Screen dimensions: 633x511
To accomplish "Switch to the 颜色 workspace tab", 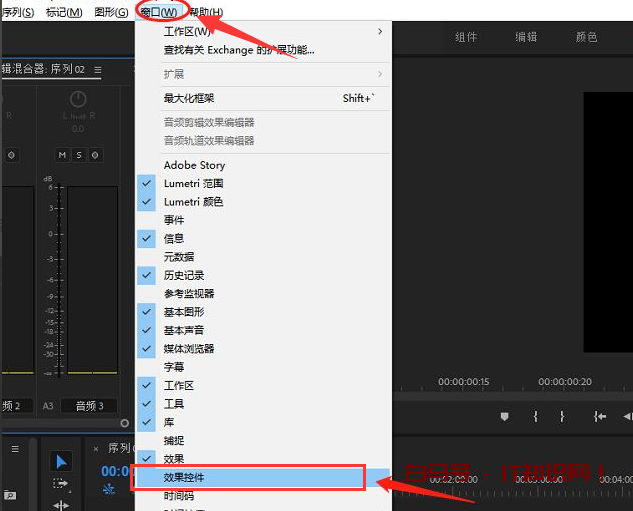I will tap(586, 37).
